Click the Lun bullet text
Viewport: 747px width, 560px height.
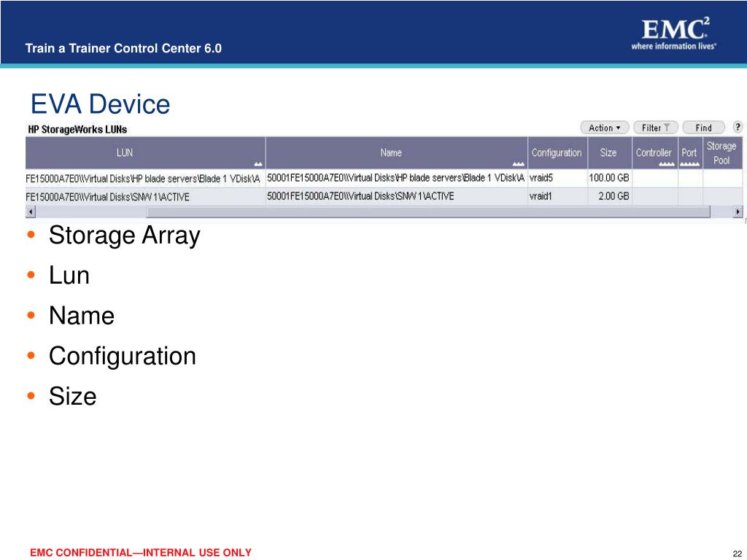pyautogui.click(x=69, y=275)
